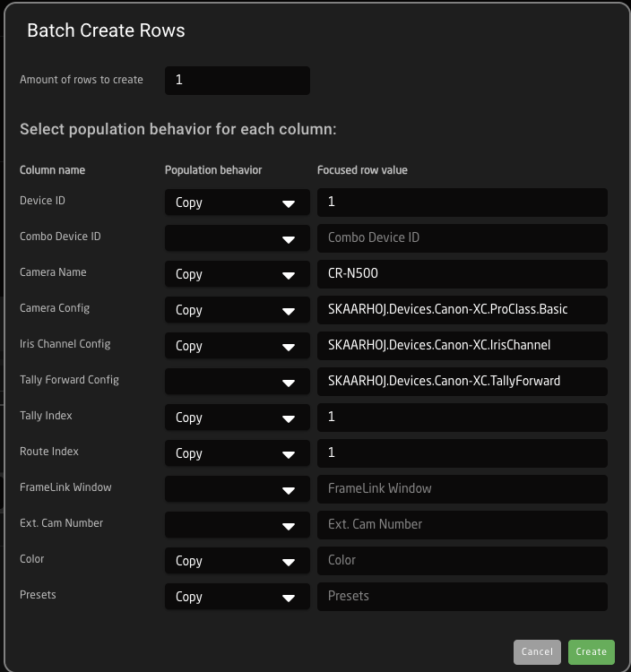Click the 'Color' column label
631x672 pixels.
tap(31, 559)
